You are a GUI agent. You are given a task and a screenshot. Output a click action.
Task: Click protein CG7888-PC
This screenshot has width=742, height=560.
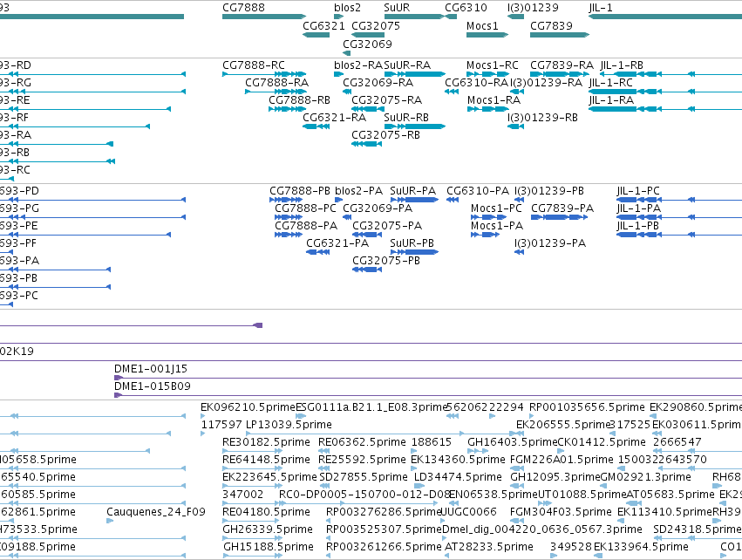[306, 208]
